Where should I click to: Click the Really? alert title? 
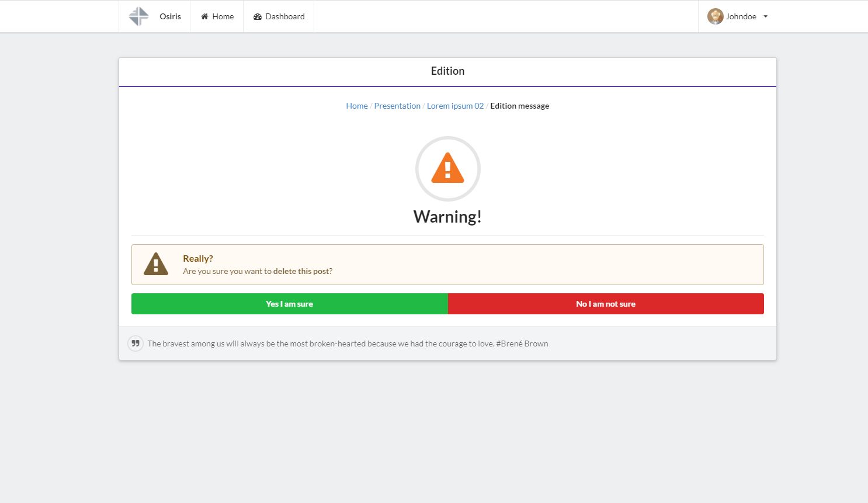point(198,258)
